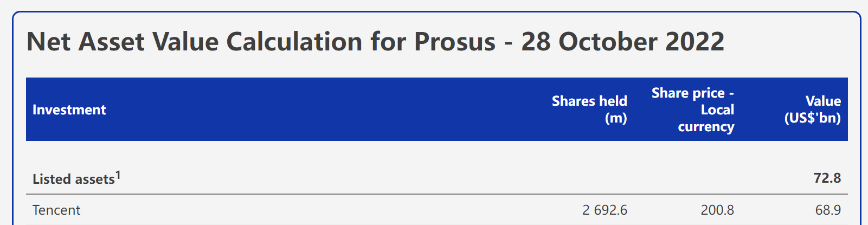
Task: Click the Share price column header
Action: (x=688, y=93)
